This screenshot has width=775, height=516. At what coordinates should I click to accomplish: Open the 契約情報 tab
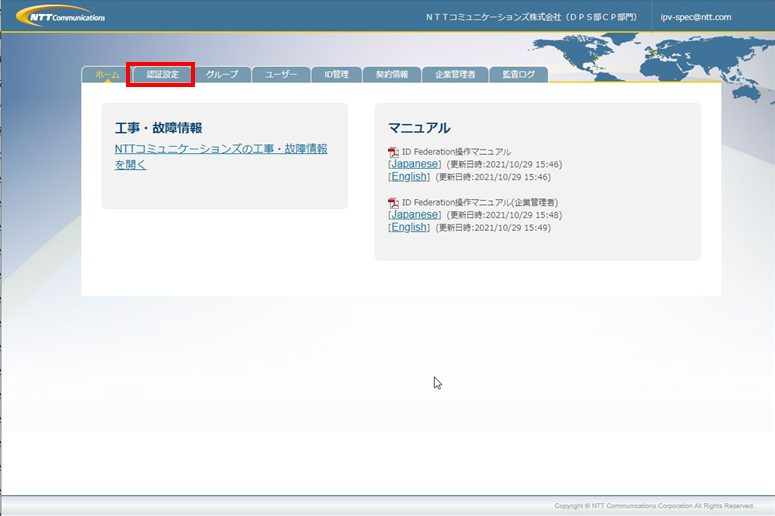(391, 75)
